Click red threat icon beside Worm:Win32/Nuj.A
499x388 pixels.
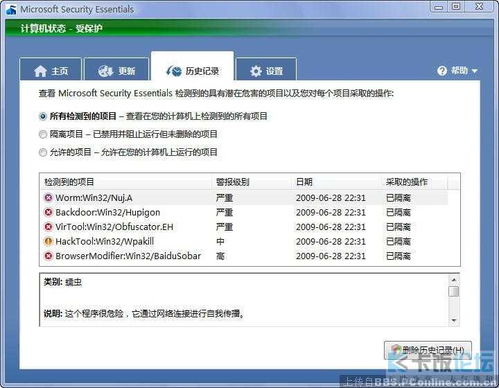(x=48, y=198)
